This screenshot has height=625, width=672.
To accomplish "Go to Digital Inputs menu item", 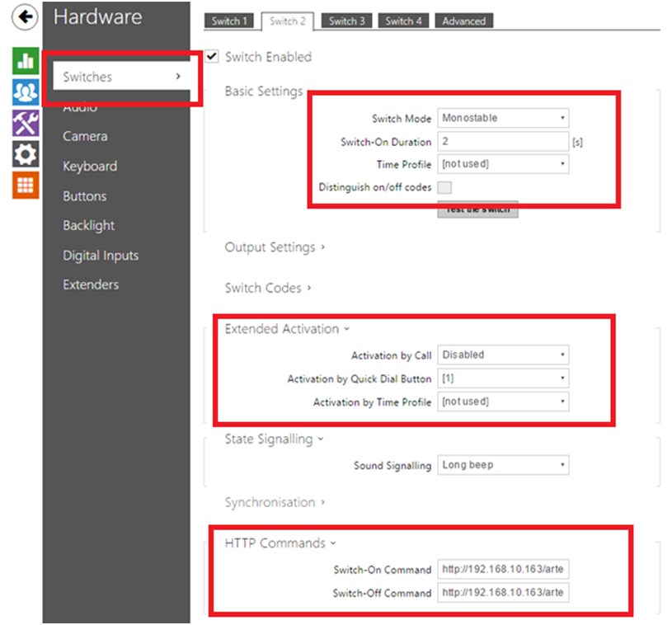I will 101,256.
